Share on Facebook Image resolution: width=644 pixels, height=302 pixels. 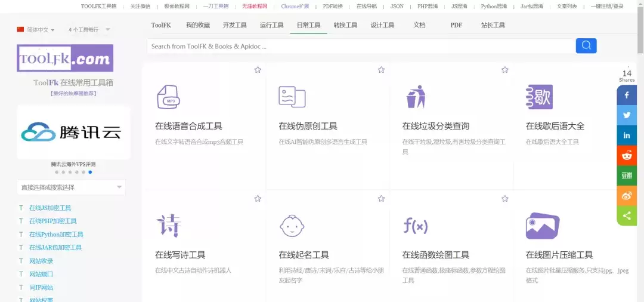[x=627, y=95]
